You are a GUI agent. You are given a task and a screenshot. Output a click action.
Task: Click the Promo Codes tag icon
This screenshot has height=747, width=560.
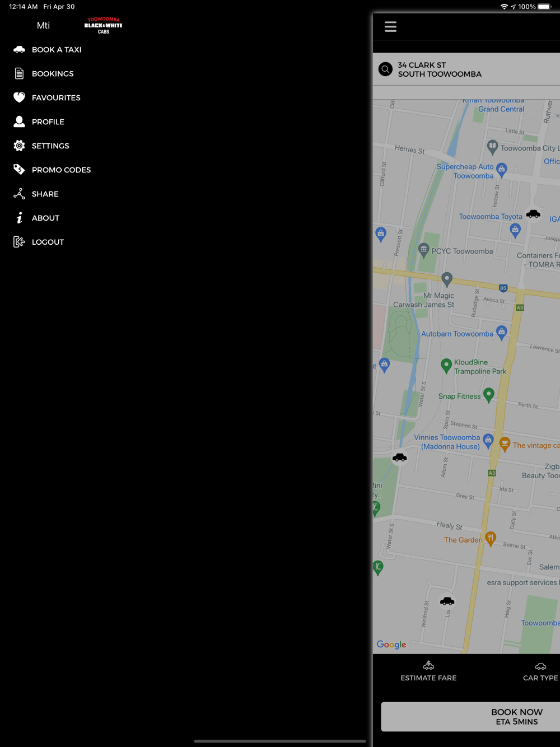point(19,170)
